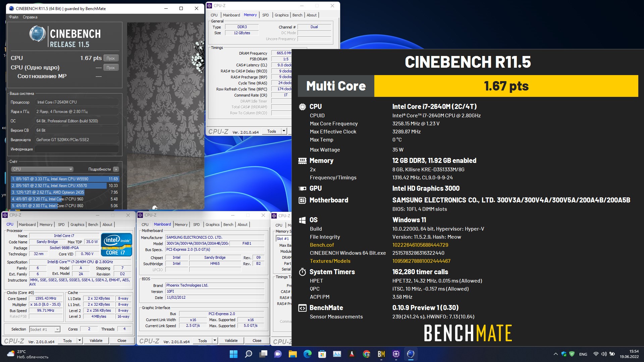Viewport: 644px width, 362px height.
Task: Click the Cinebench title bar app icon
Action: [11, 8]
